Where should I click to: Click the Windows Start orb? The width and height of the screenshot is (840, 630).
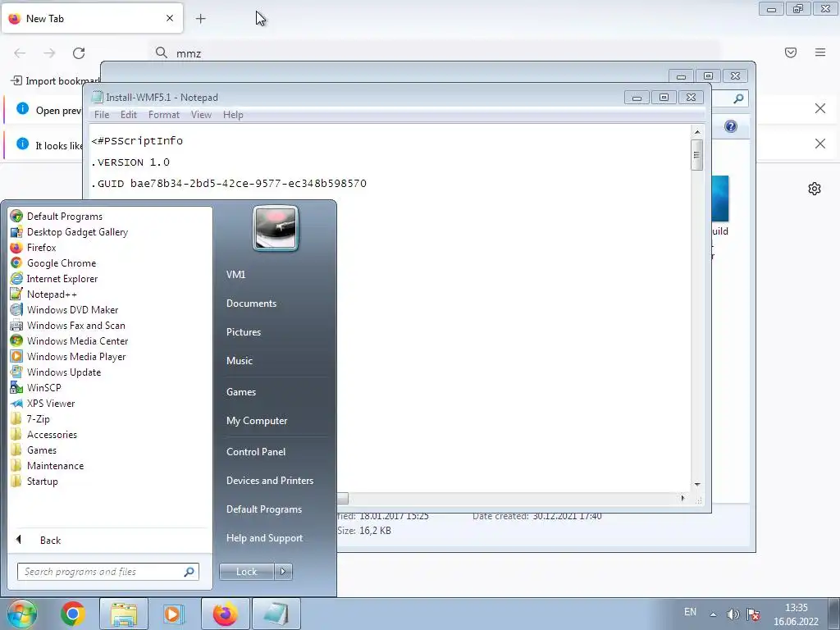click(22, 614)
